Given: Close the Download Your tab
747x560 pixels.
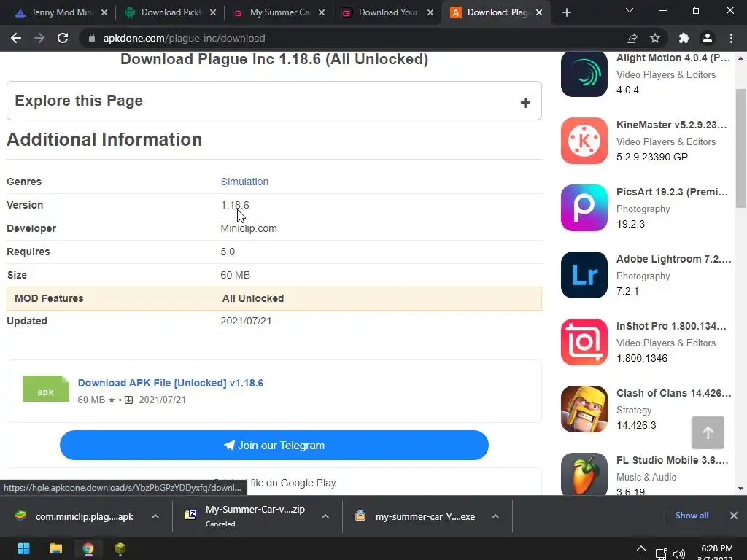Looking at the screenshot, I should 430,12.
